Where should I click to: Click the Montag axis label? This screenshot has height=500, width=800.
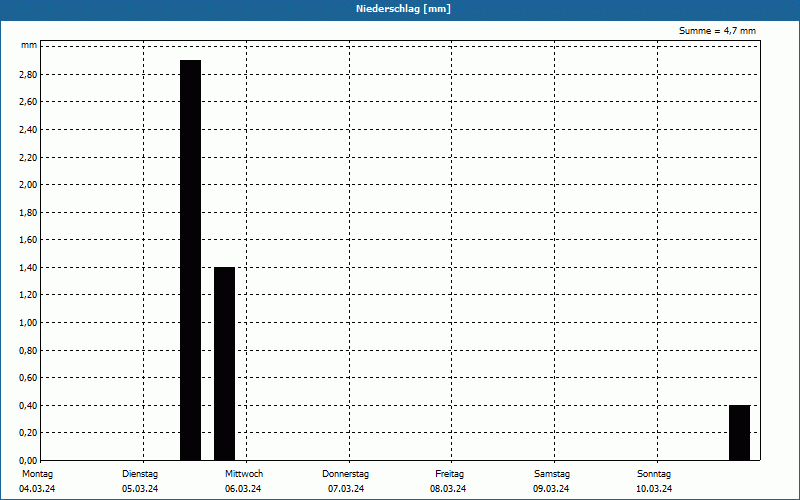pyautogui.click(x=37, y=474)
